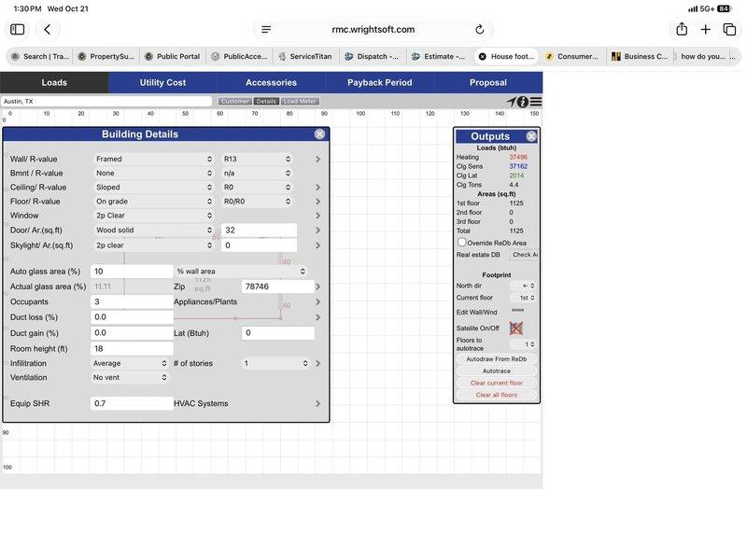The width and height of the screenshot is (747, 560).
Task: Close the Outputs panel
Action: coord(531,136)
